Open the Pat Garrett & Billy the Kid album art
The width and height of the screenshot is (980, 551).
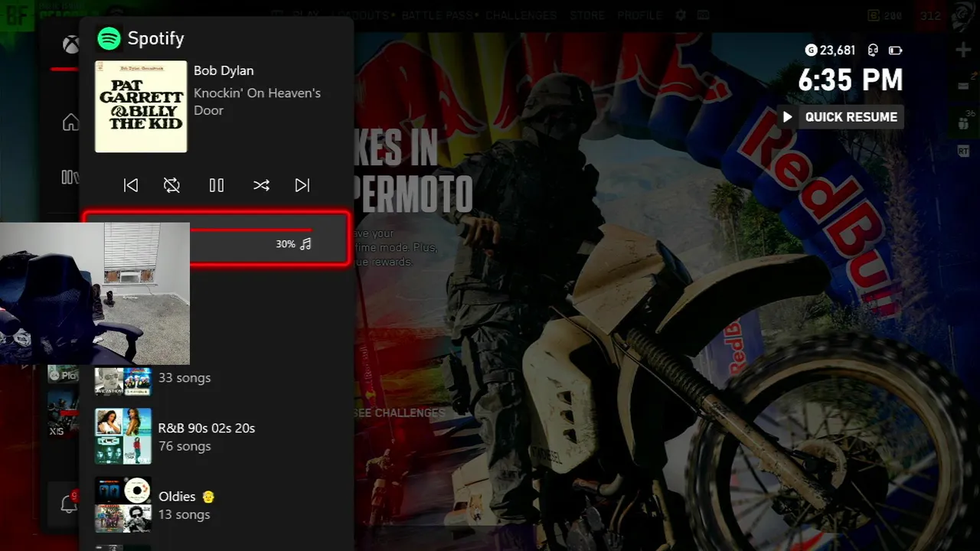pos(141,106)
